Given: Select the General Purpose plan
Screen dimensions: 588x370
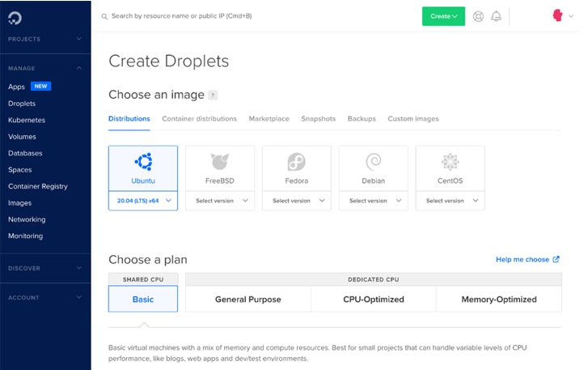Looking at the screenshot, I should point(248,299).
